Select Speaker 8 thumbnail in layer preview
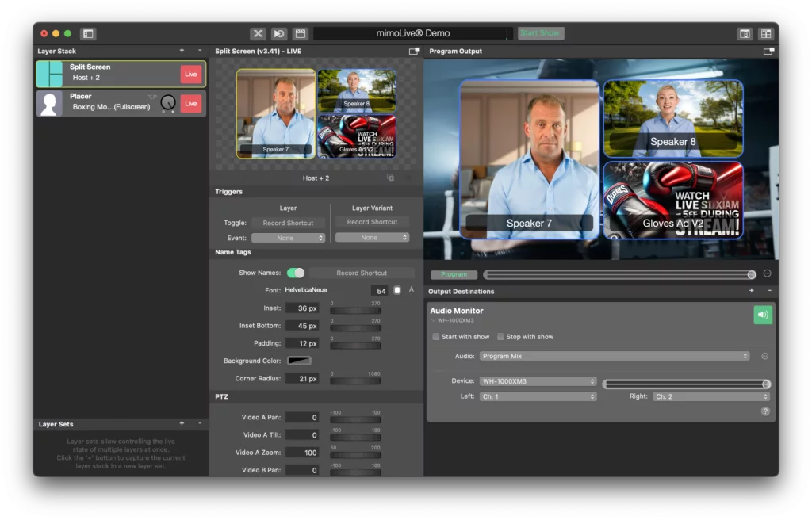 (x=357, y=91)
